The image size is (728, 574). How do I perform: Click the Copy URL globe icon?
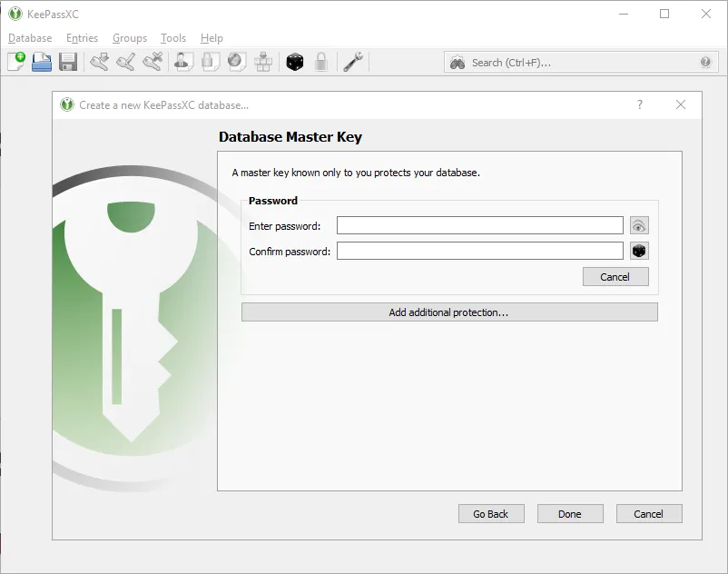coord(237,62)
